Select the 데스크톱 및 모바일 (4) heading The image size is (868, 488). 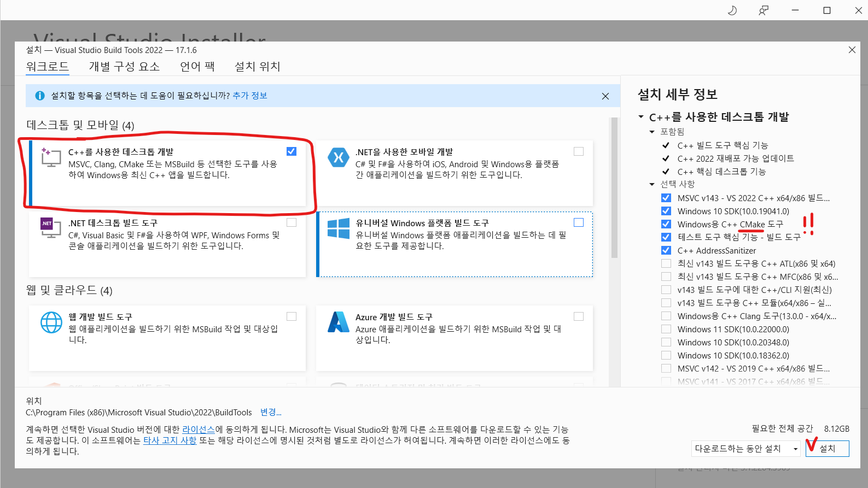click(x=80, y=125)
